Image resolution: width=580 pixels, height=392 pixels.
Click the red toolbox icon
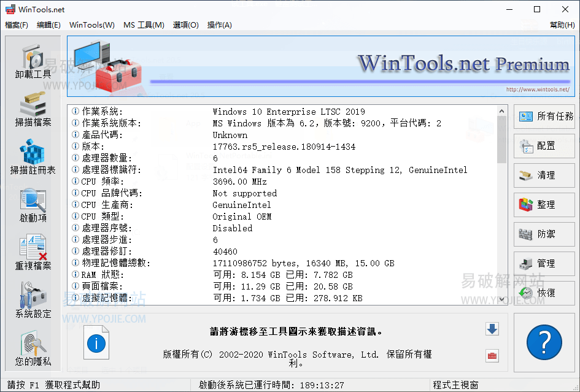pyautogui.click(x=492, y=355)
